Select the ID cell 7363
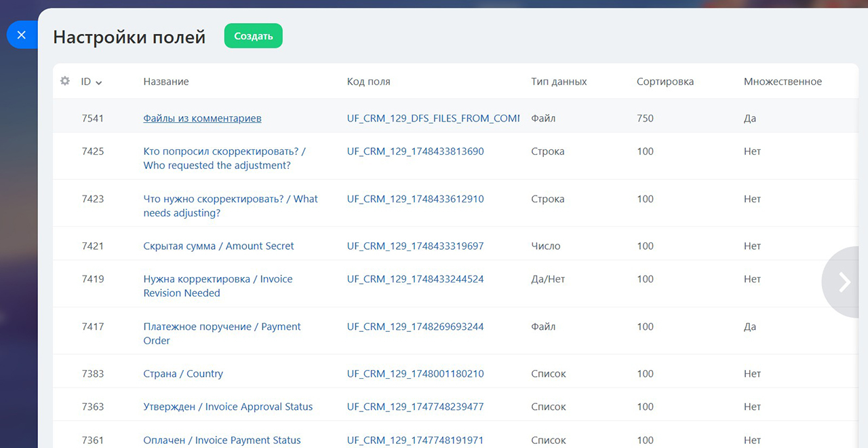Screen dimensions: 868x448 pyautogui.click(x=93, y=407)
